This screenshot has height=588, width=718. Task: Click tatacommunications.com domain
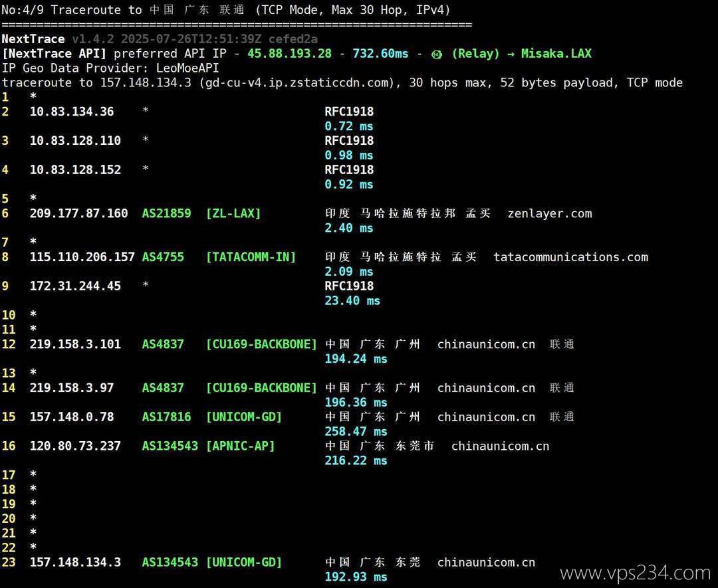tap(570, 257)
